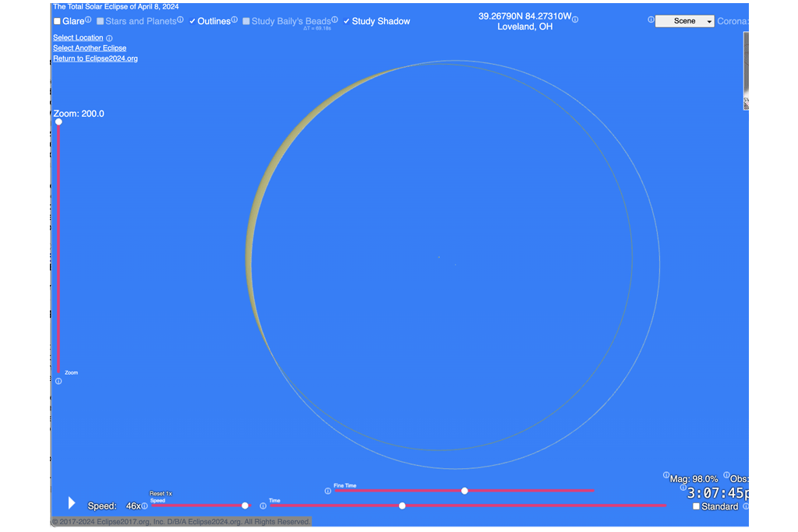Click the info icon after Glare
This screenshot has width=798, height=532.
tap(88, 19)
